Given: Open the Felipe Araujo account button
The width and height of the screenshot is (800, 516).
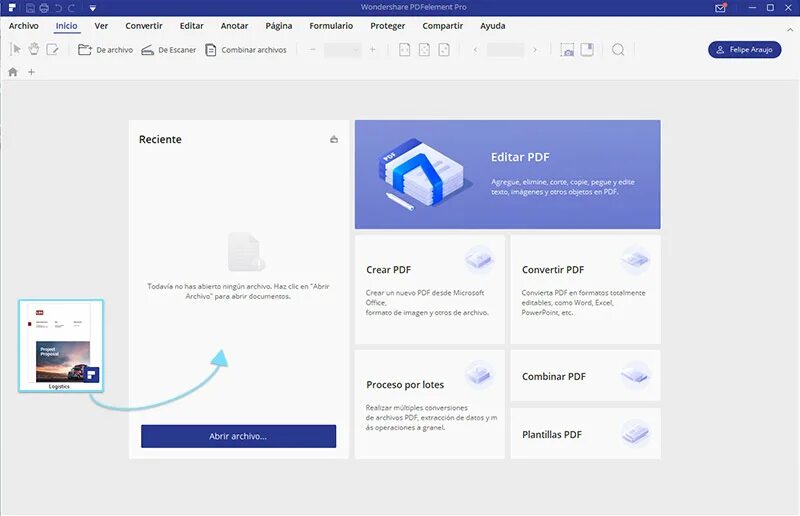Looking at the screenshot, I should (x=744, y=50).
